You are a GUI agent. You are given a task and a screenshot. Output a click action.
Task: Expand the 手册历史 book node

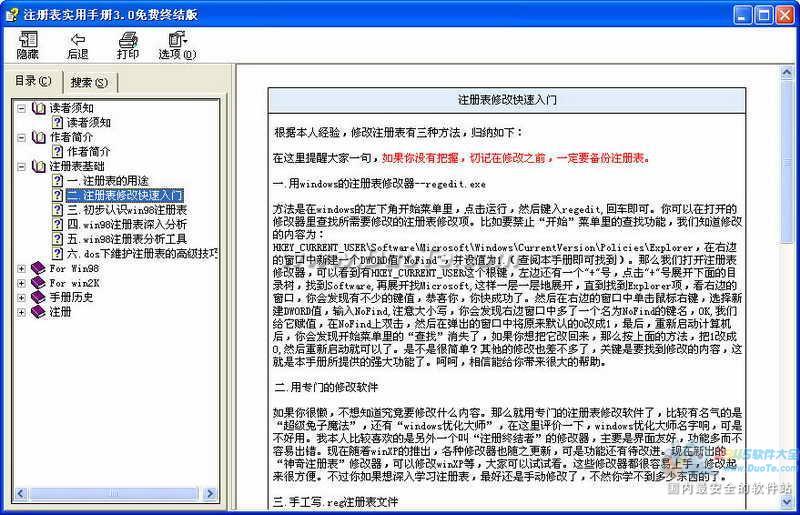coord(21,298)
